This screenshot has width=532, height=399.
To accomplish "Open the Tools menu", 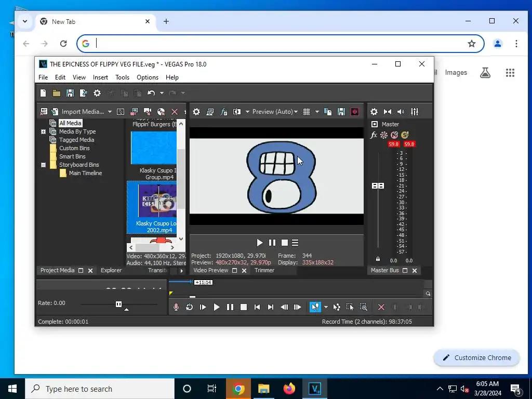I will coord(122,77).
